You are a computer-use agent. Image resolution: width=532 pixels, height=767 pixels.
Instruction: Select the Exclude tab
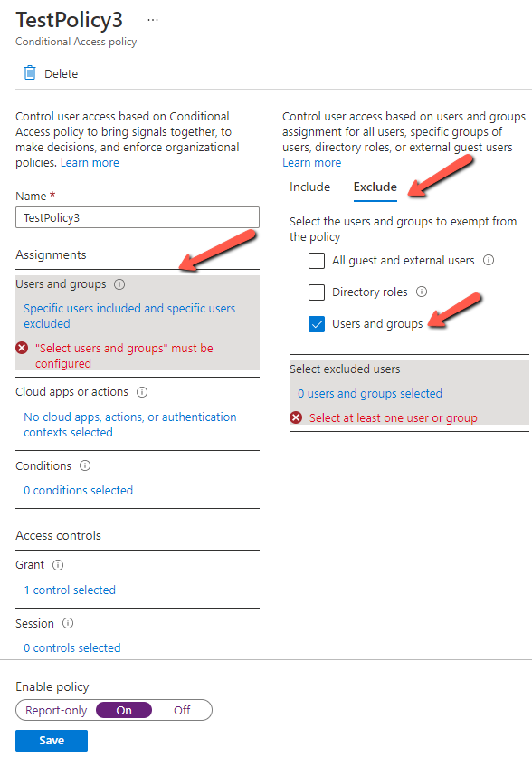coord(375,187)
